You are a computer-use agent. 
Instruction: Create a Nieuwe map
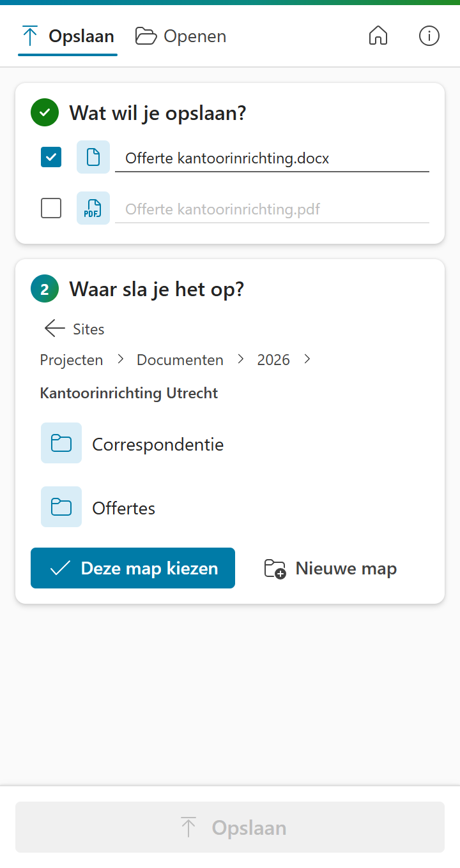point(330,568)
